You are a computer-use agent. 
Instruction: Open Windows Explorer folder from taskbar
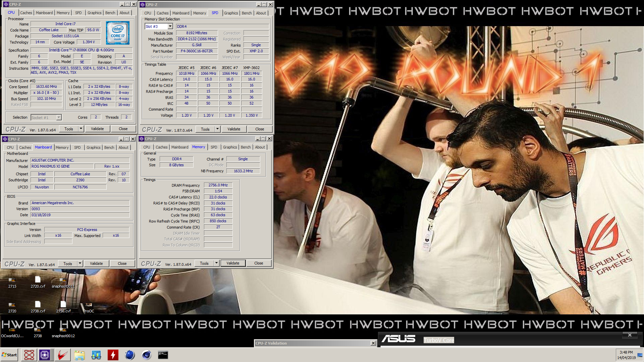(x=79, y=355)
